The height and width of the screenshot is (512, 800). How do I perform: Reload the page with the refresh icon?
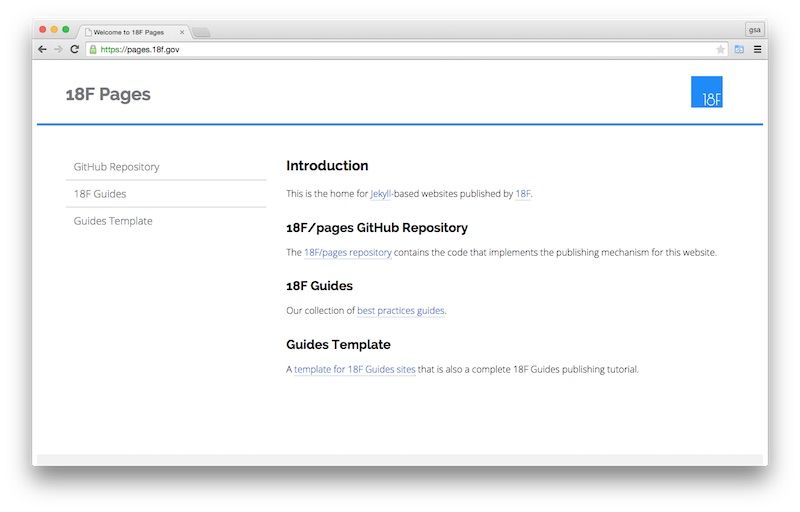pos(74,49)
